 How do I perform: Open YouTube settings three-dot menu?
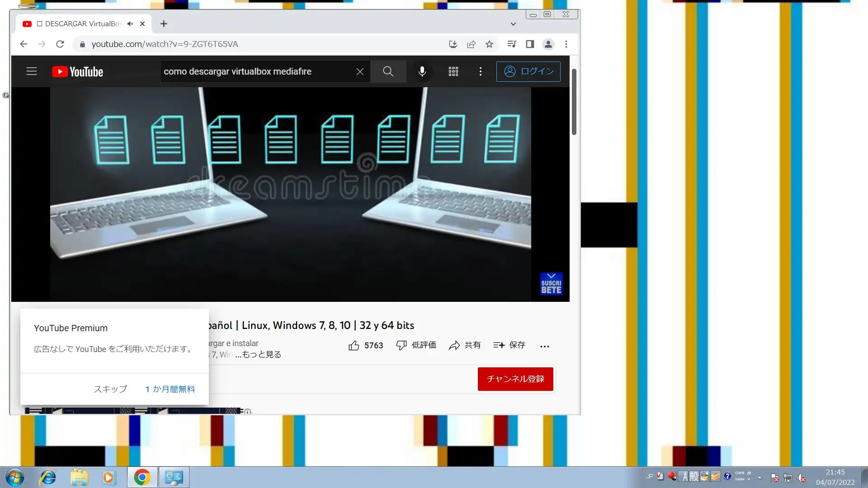481,71
